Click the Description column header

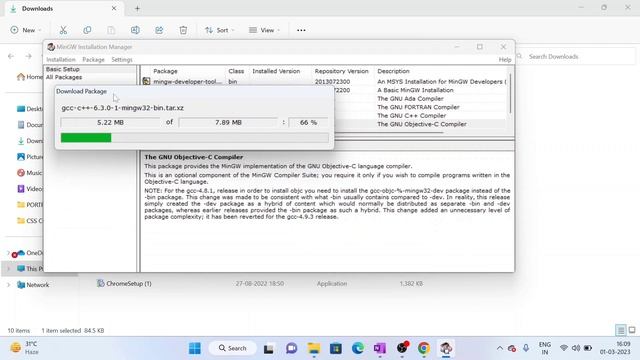point(393,71)
